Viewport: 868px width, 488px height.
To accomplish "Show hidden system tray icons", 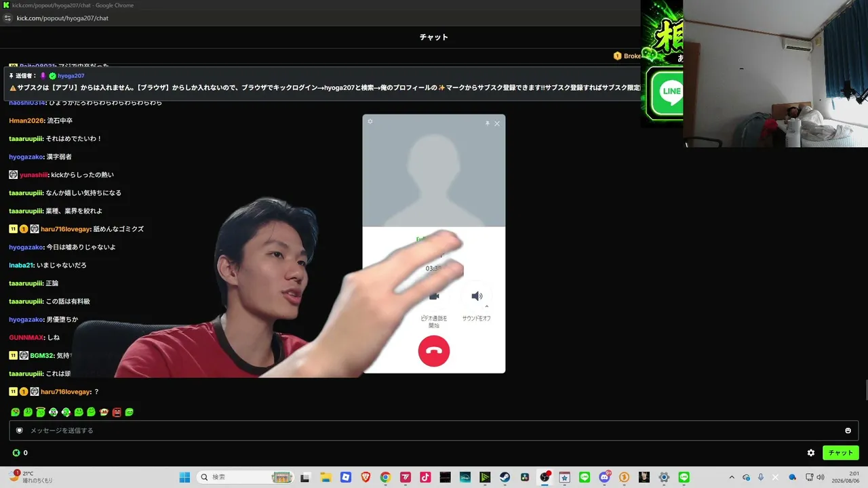I will pyautogui.click(x=731, y=477).
